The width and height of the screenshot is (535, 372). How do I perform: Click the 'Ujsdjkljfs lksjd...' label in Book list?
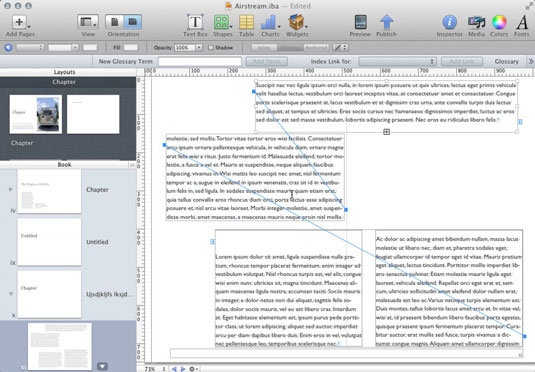[109, 294]
